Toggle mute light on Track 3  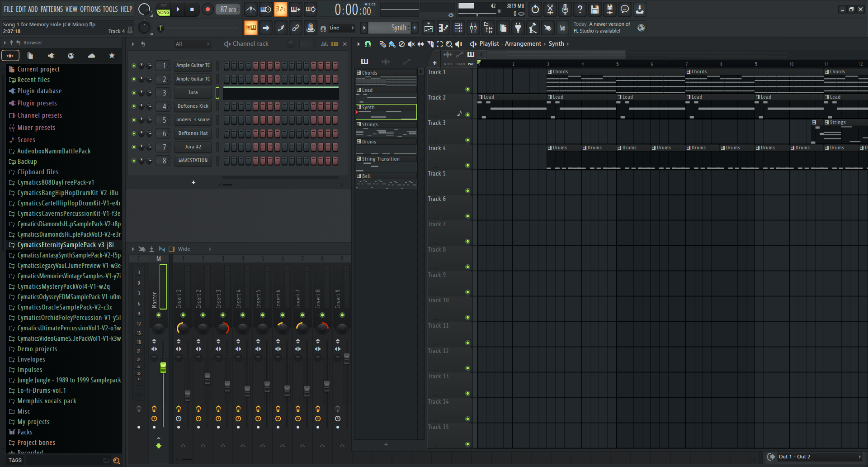(467, 140)
